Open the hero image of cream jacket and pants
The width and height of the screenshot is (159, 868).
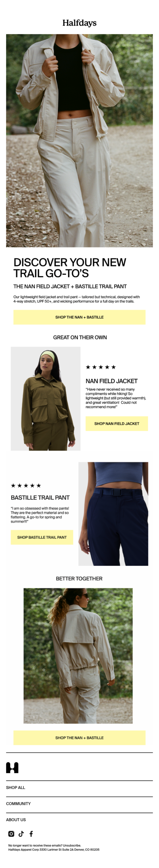[79, 140]
